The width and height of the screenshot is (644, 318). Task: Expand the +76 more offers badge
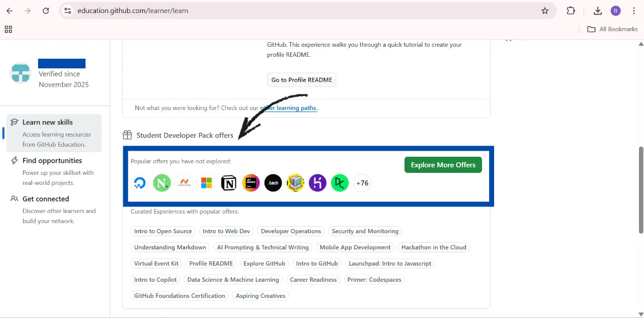click(x=362, y=183)
